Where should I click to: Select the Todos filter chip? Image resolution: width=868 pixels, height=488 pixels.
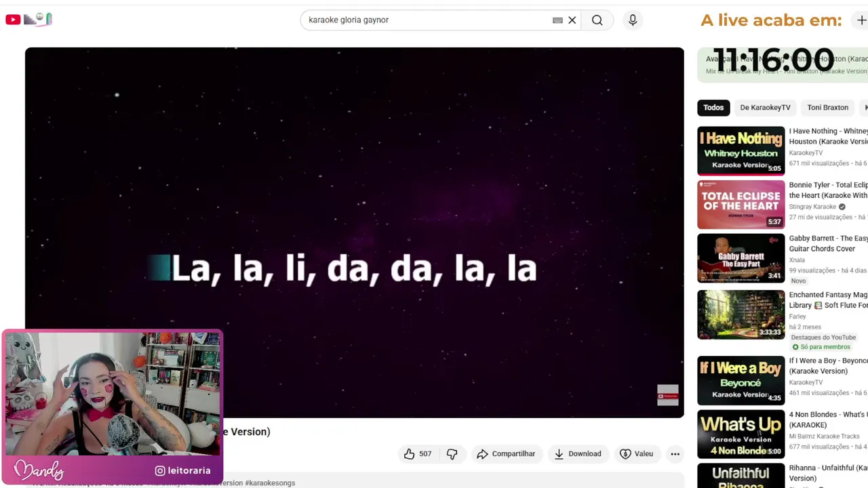pyautogui.click(x=713, y=108)
